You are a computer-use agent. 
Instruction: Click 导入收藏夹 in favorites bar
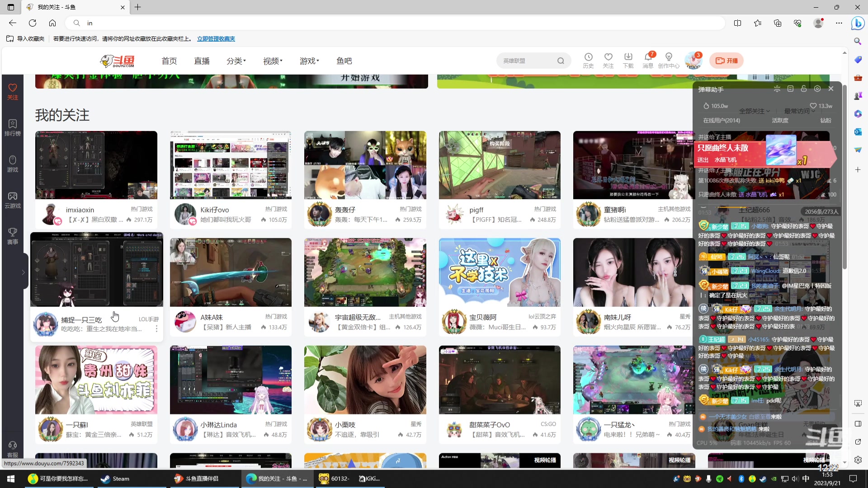tap(26, 39)
